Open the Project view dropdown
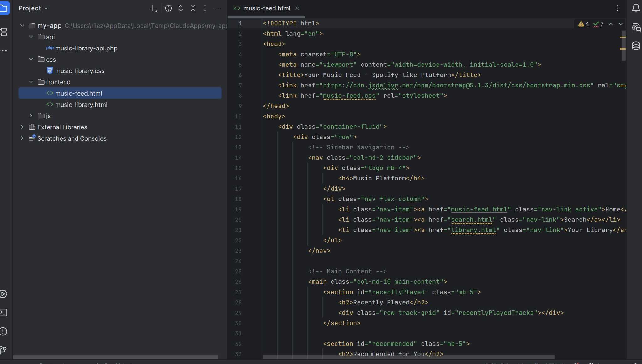This screenshot has width=642, height=364. pyautogui.click(x=33, y=8)
